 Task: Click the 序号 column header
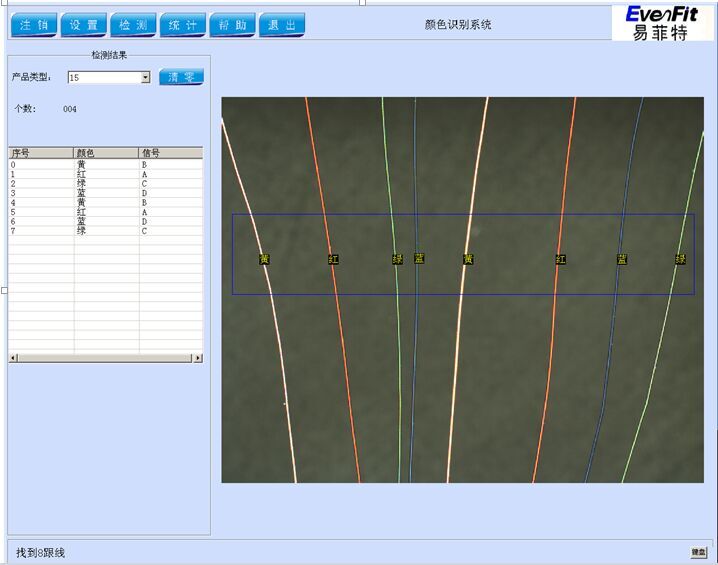tap(40, 153)
